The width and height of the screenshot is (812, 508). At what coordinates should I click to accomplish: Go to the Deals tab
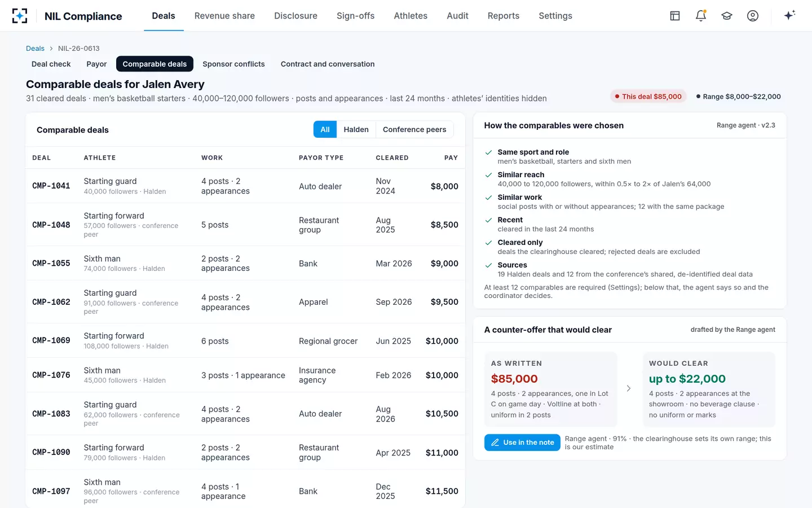click(164, 16)
